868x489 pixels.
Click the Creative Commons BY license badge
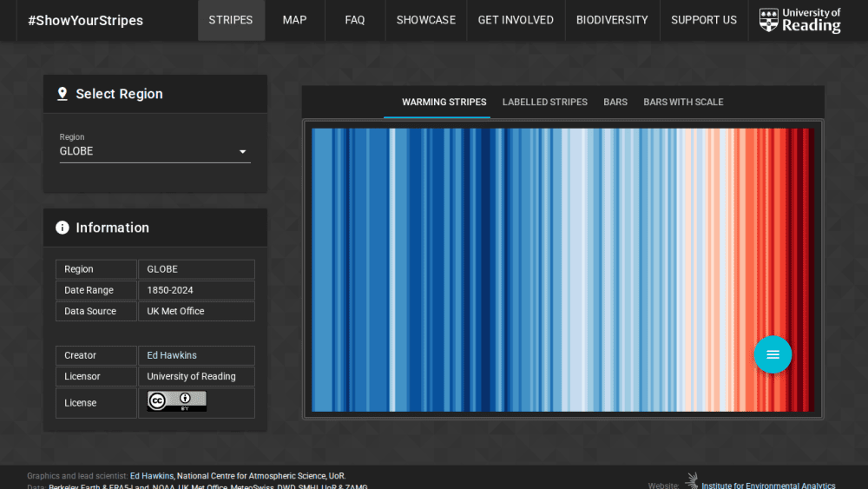(176, 401)
